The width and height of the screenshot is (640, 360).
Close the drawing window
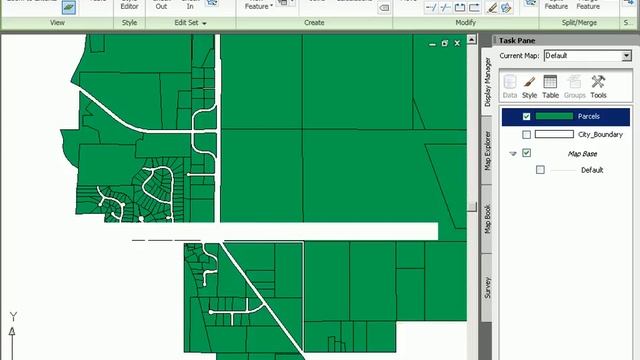tap(457, 43)
